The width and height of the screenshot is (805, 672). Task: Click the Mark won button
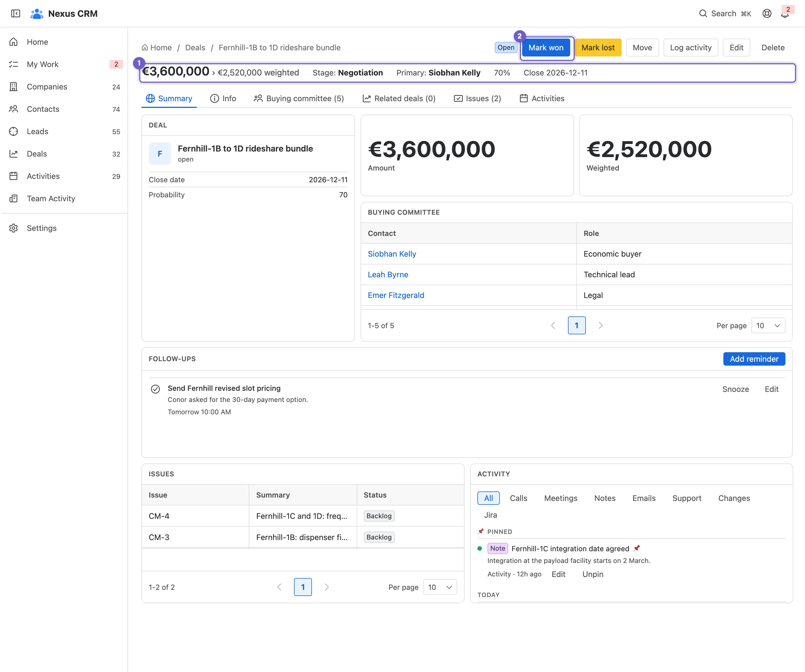[x=546, y=48]
